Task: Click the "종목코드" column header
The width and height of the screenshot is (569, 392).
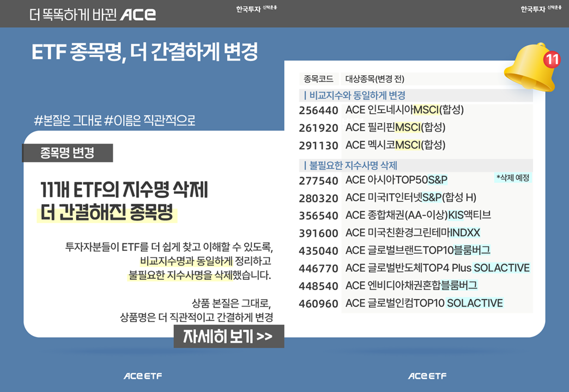Action: (x=318, y=79)
